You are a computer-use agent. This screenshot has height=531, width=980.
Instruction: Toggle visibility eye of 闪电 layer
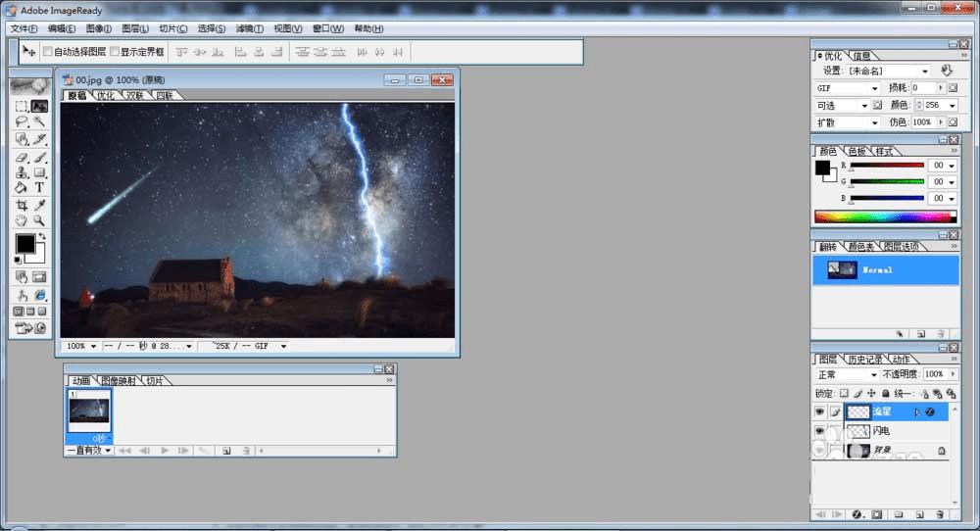[819, 431]
